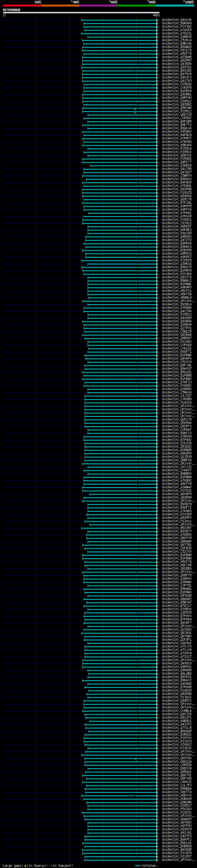Open hit UniRef100_P37392

177,26
